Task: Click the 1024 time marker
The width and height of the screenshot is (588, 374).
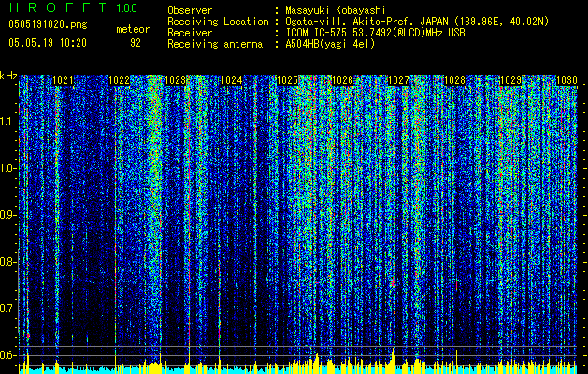Action: [x=232, y=80]
